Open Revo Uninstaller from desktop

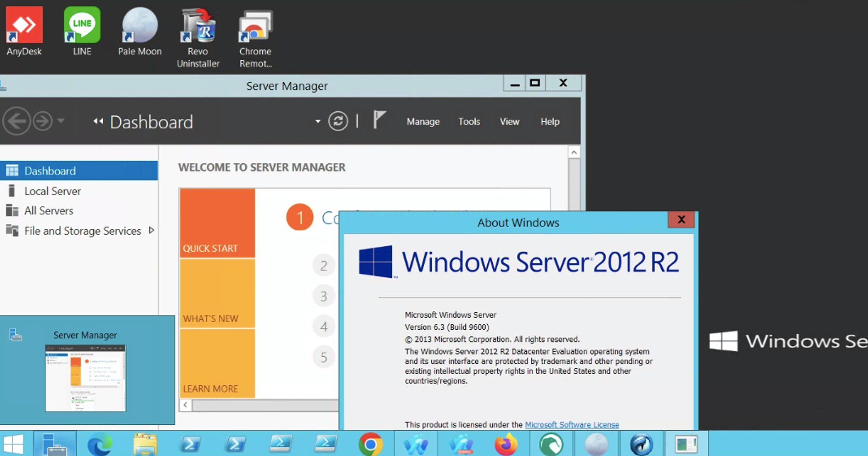click(198, 25)
